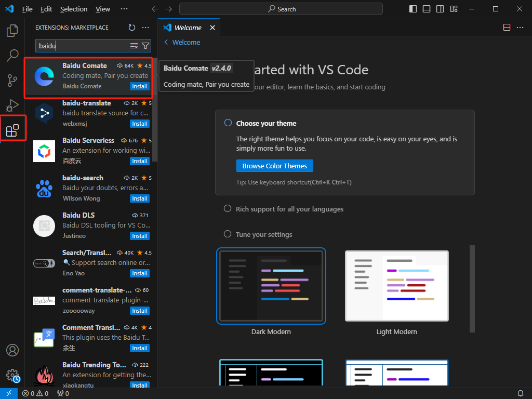Open the Expand the Tune your settings section
This screenshot has width=532, height=399.
pos(264,234)
